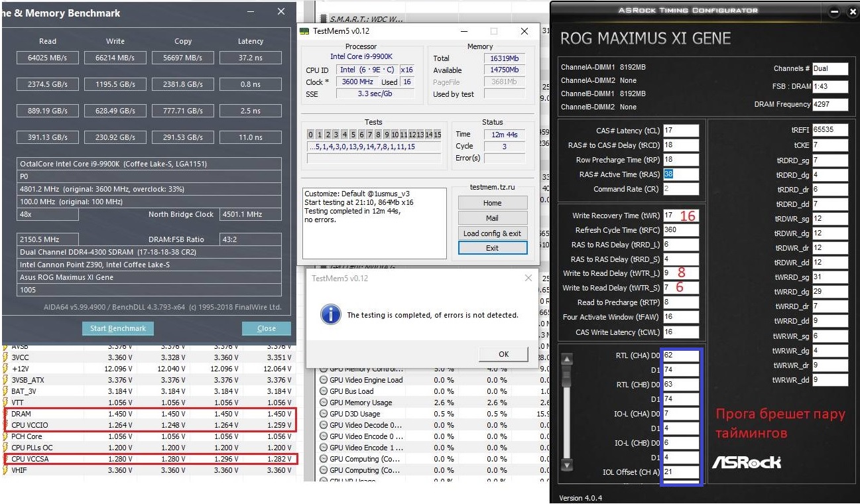Click test number 0 box in TestMem5
Viewport: 860px width, 504px height.
pos(311,135)
